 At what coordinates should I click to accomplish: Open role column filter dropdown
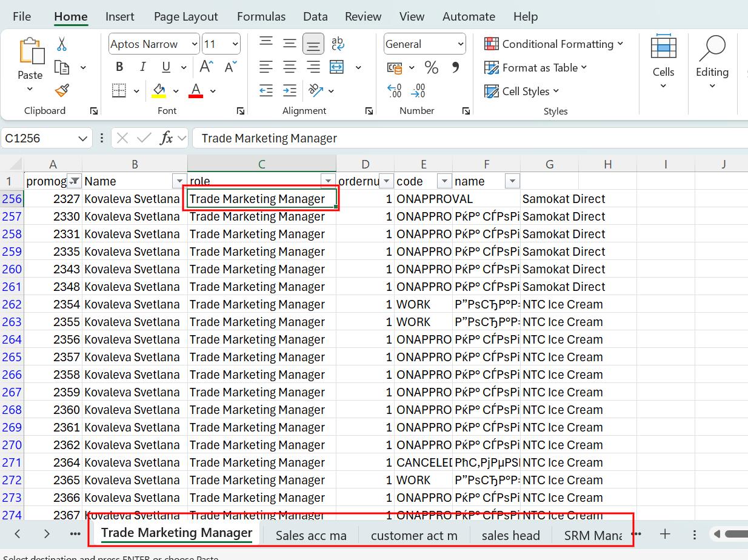click(328, 181)
